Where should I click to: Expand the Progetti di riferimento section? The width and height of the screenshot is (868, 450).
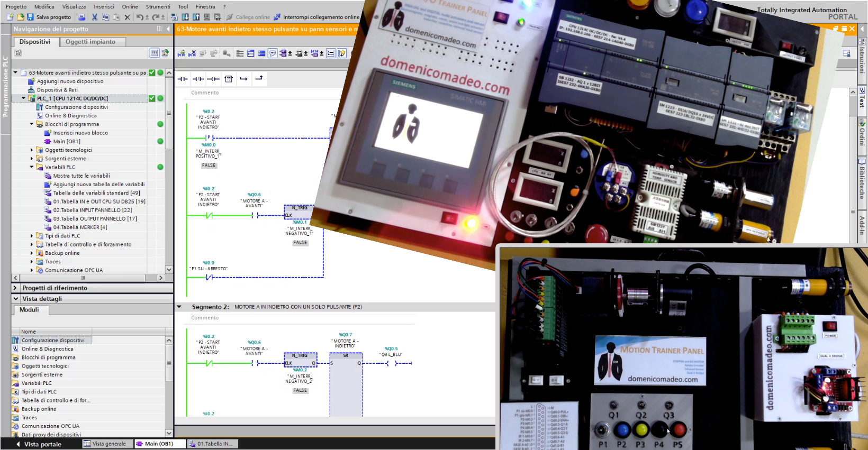(15, 288)
